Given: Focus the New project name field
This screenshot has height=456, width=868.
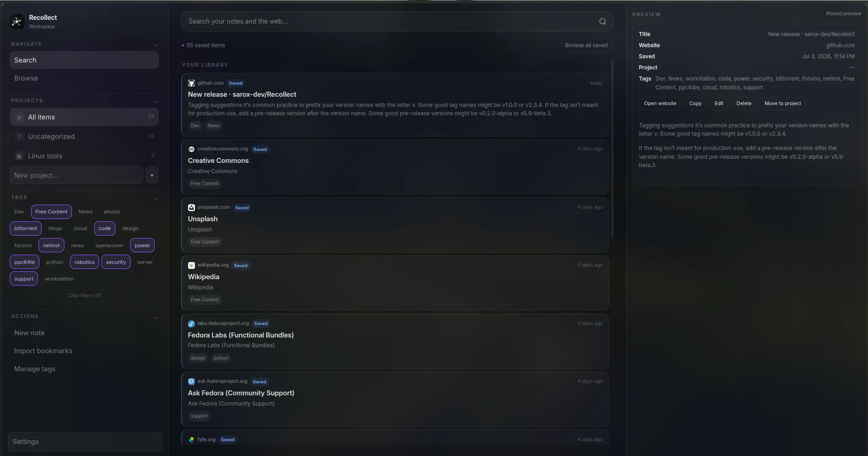Looking at the screenshot, I should point(76,175).
